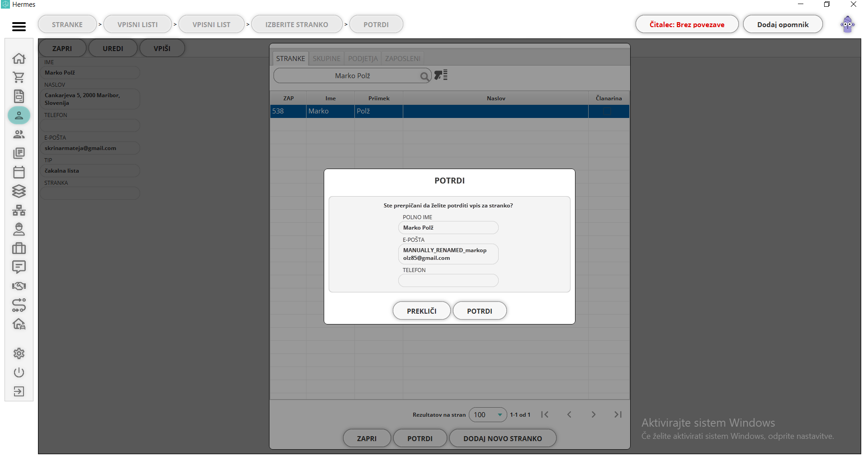This screenshot has height=461, width=868.
Task: Open results per page dropdown
Action: pyautogui.click(x=488, y=414)
